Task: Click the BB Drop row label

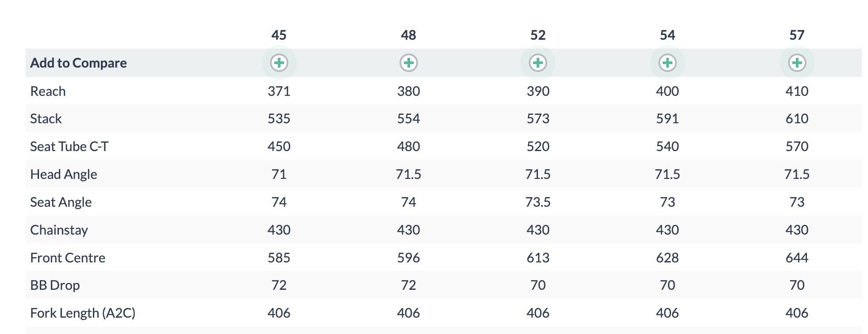Action: (55, 285)
